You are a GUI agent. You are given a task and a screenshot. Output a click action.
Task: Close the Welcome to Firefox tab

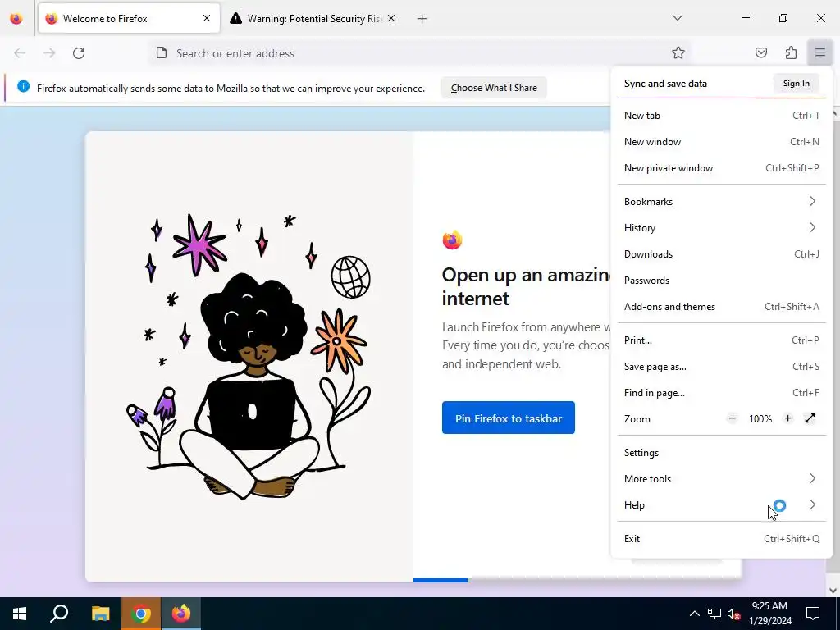point(207,18)
